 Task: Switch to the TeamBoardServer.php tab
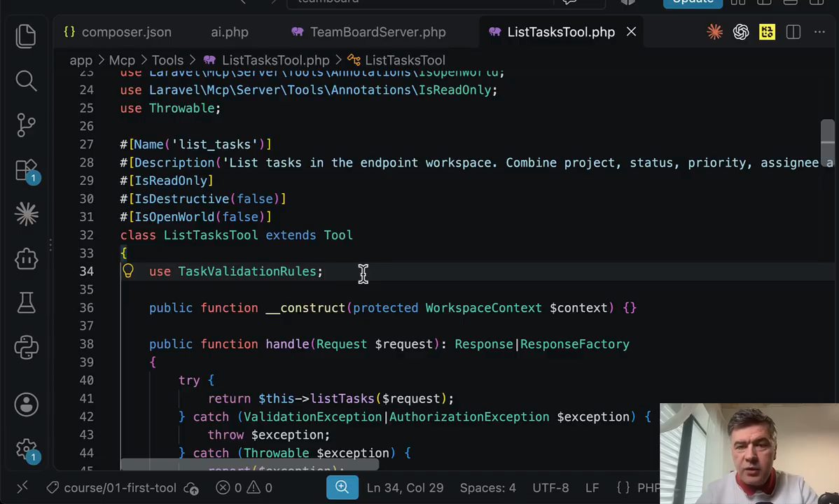[x=368, y=32]
